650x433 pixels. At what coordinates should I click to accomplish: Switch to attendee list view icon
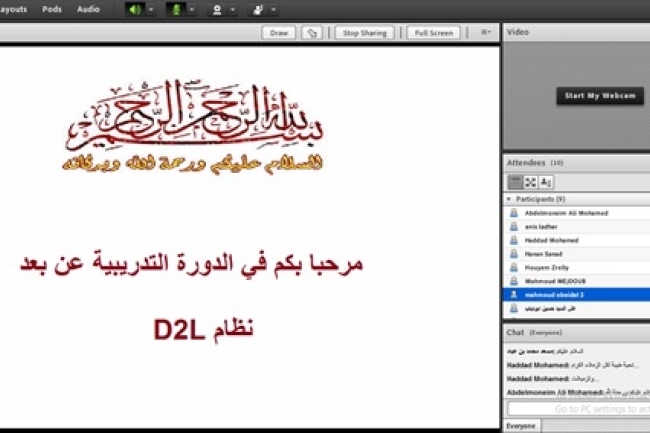[x=515, y=182]
